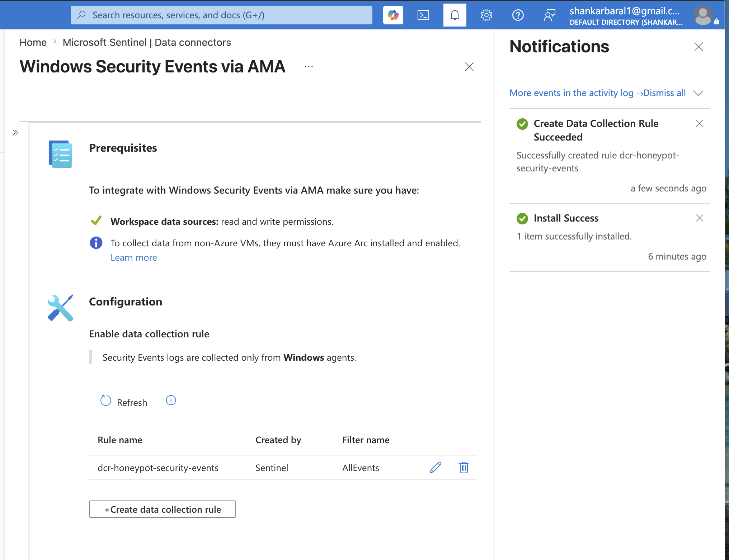Click the green check beside Workspace data sources
This screenshot has width=729, height=560.
(x=96, y=220)
